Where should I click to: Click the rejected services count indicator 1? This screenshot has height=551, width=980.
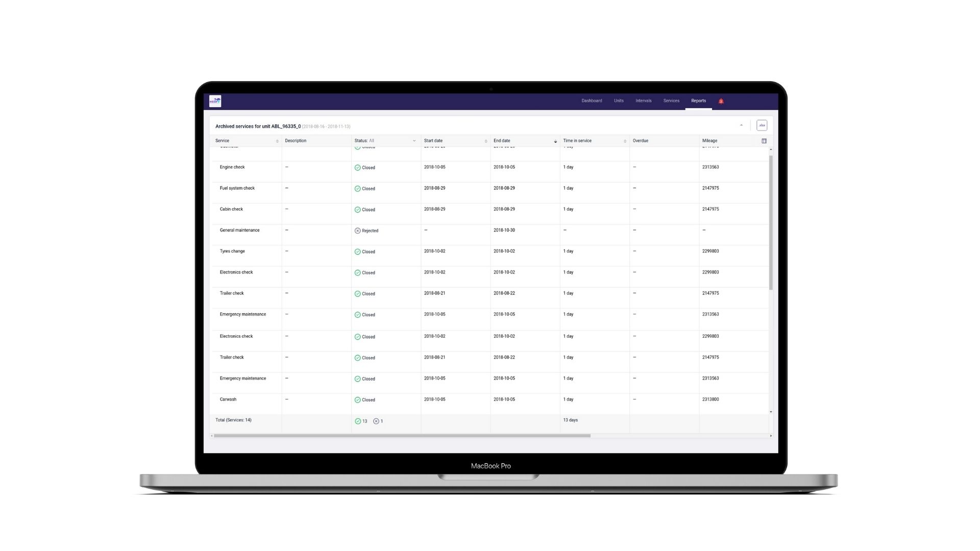[378, 420]
